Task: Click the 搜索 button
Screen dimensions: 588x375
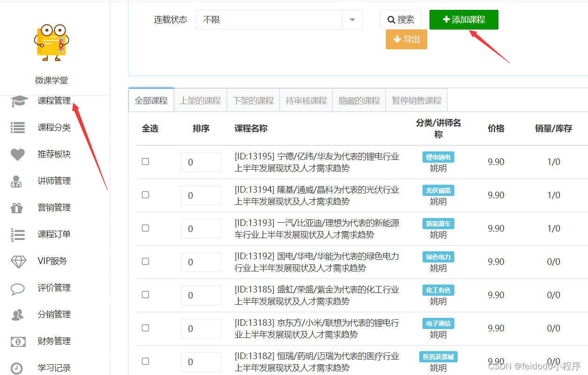Action: [400, 20]
